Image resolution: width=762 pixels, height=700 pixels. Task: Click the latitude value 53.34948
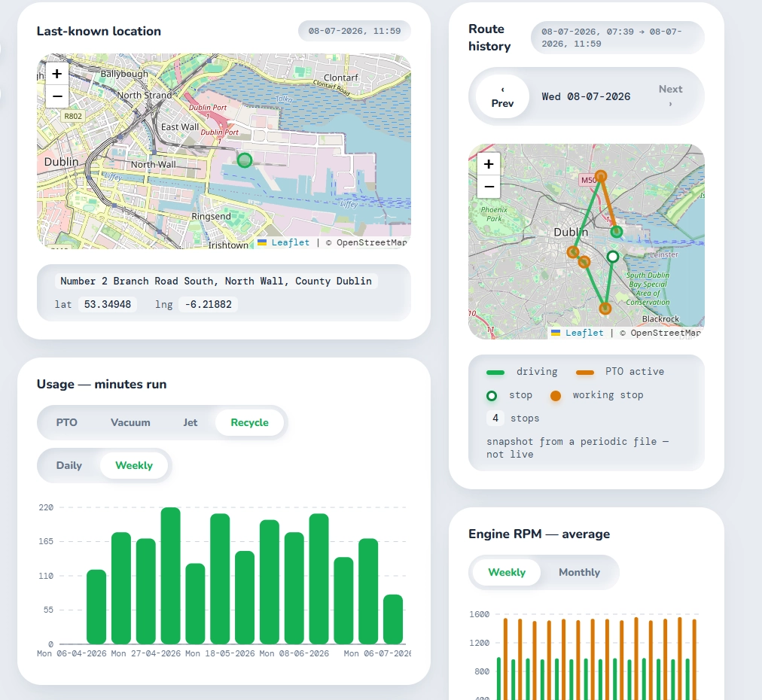[x=108, y=305]
